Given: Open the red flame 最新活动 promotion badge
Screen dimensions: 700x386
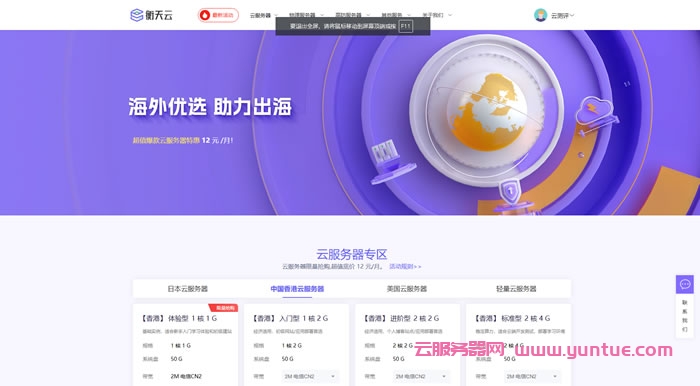Looking at the screenshot, I should tap(218, 15).
